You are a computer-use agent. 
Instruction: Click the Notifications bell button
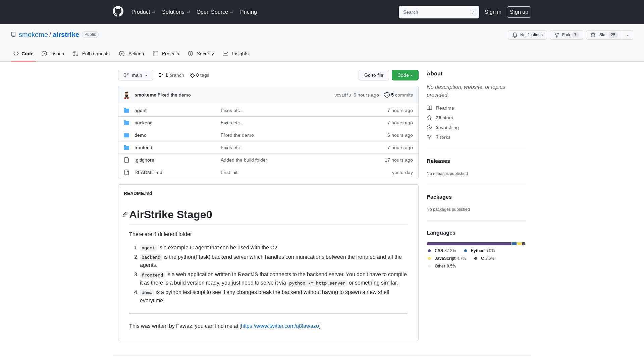(527, 35)
